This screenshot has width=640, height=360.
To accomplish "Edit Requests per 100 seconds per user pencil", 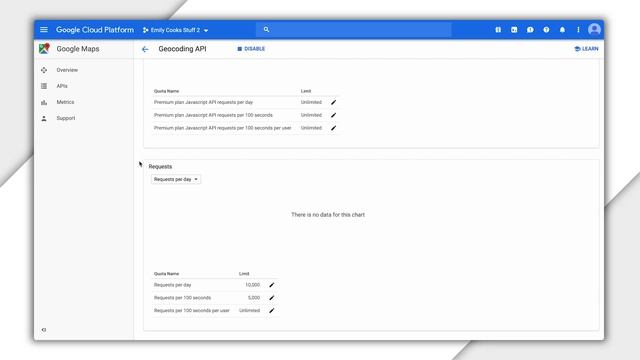I will [x=271, y=311].
